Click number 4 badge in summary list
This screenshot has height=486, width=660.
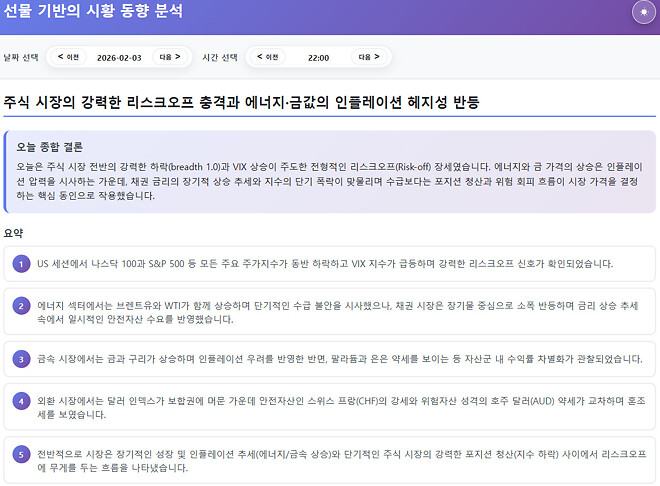(x=21, y=401)
